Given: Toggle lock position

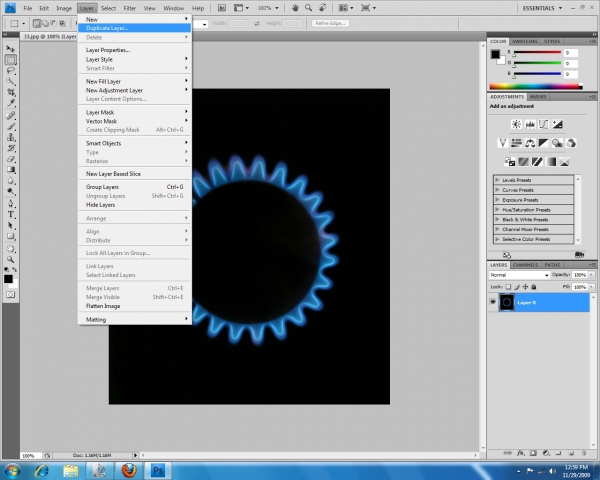Looking at the screenshot, I should click(525, 287).
